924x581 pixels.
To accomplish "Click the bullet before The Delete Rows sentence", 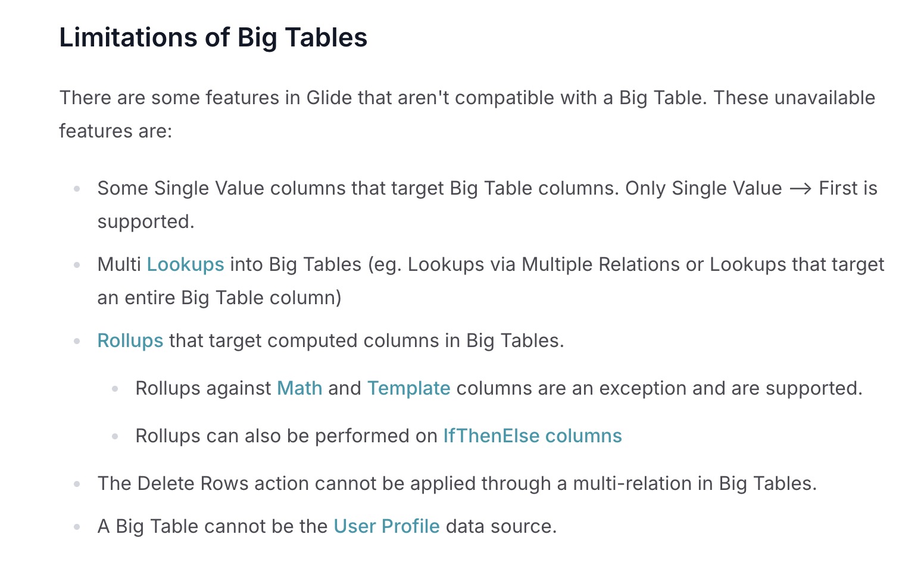I will (x=77, y=484).
